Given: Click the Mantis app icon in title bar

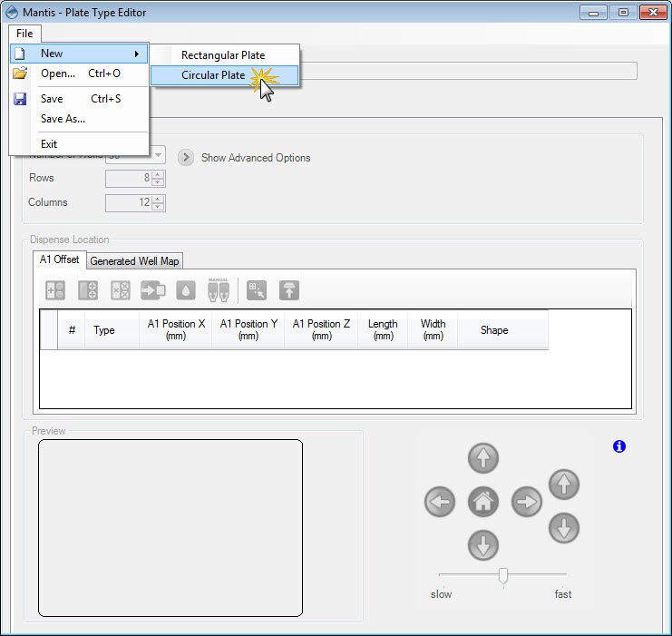Looking at the screenshot, I should [x=12, y=12].
